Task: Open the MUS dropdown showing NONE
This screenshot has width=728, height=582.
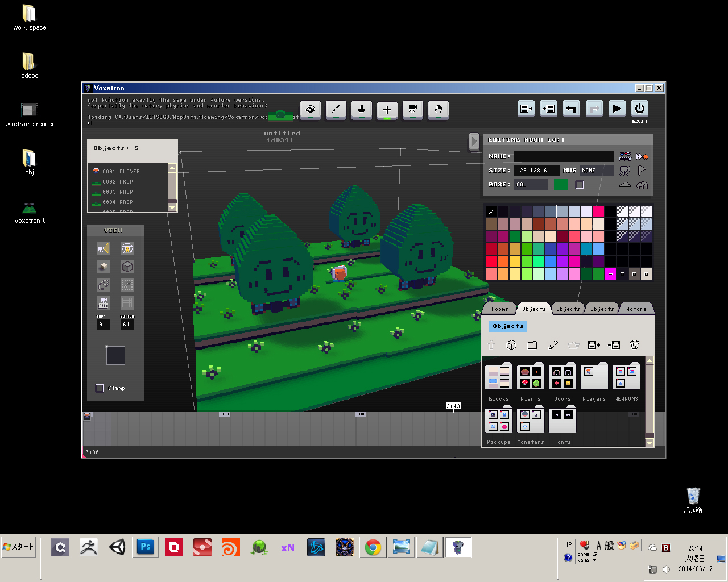Action: click(x=597, y=171)
